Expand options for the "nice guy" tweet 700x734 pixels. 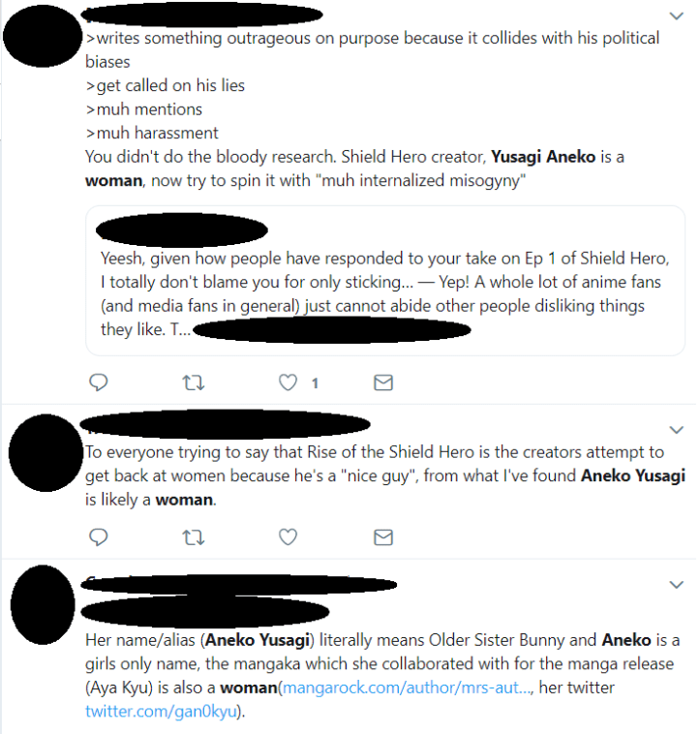(676, 428)
